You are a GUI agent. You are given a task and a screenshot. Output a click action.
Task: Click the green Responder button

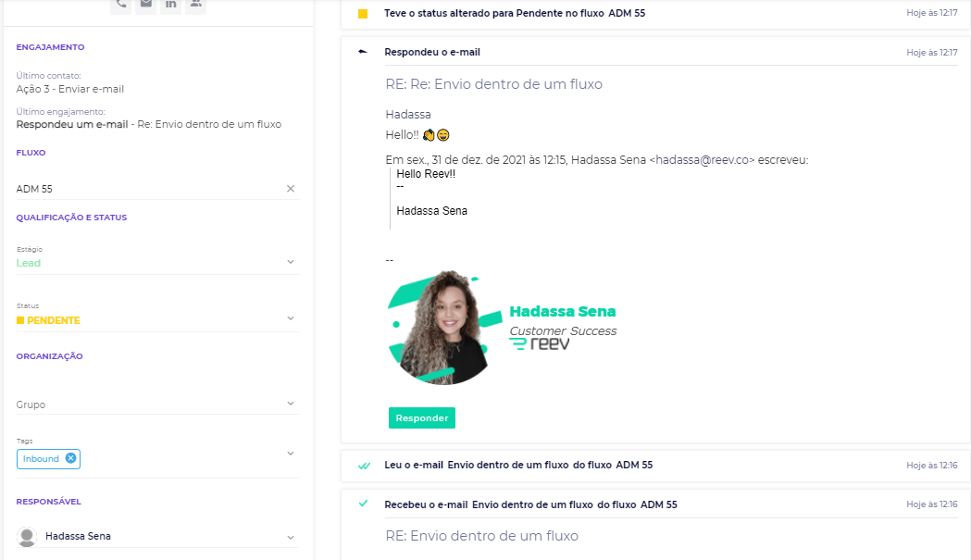(421, 418)
